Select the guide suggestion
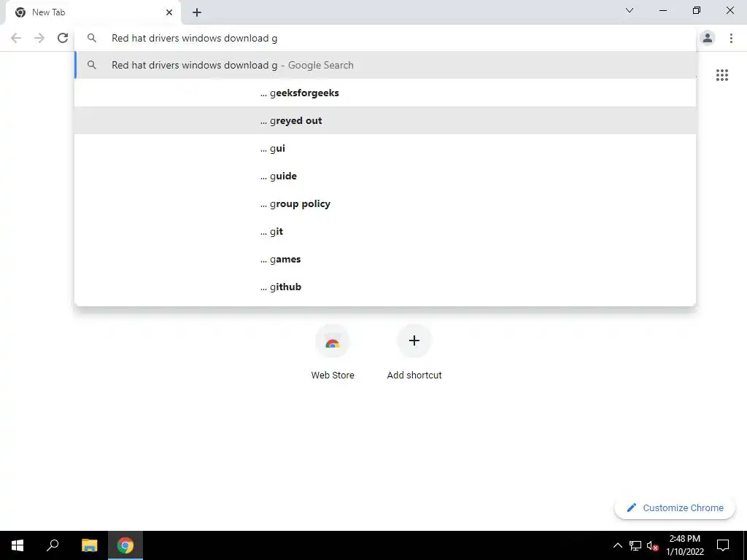The image size is (747, 560). click(x=385, y=176)
